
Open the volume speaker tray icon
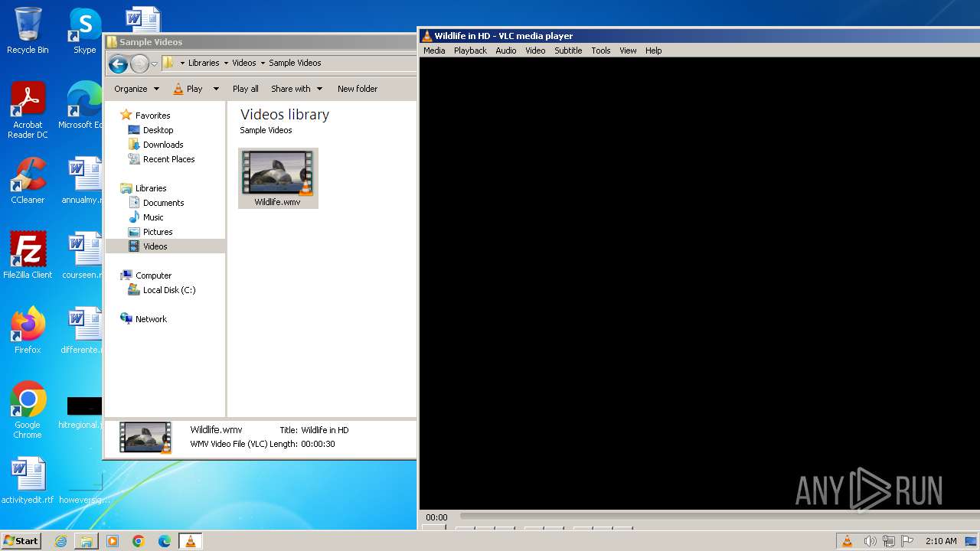(x=870, y=541)
